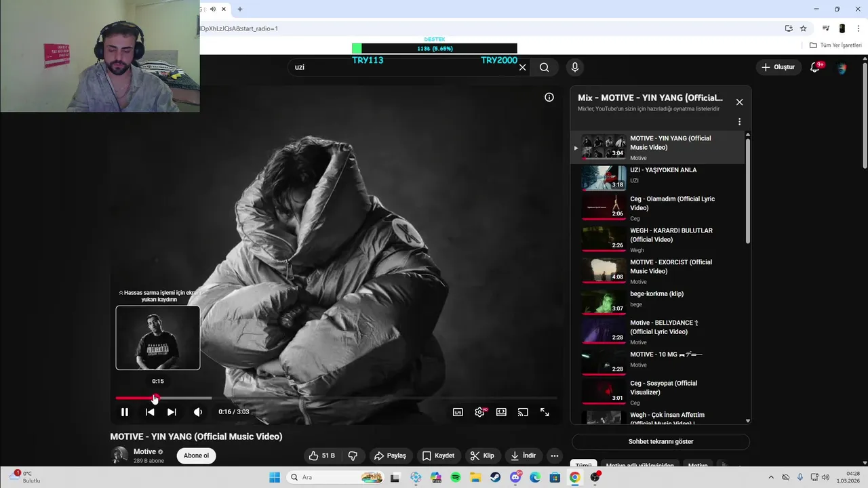Open Microsoft Store from taskbar

[555, 477]
